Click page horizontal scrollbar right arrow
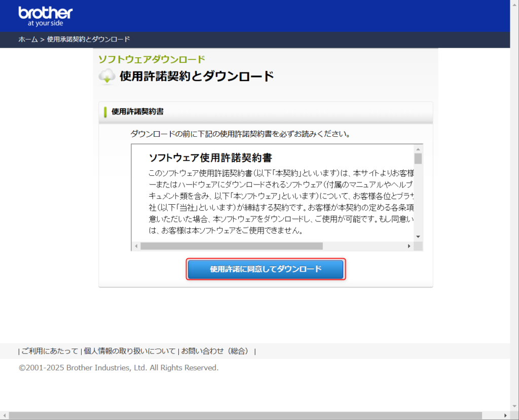This screenshot has height=420, width=519. click(505, 415)
